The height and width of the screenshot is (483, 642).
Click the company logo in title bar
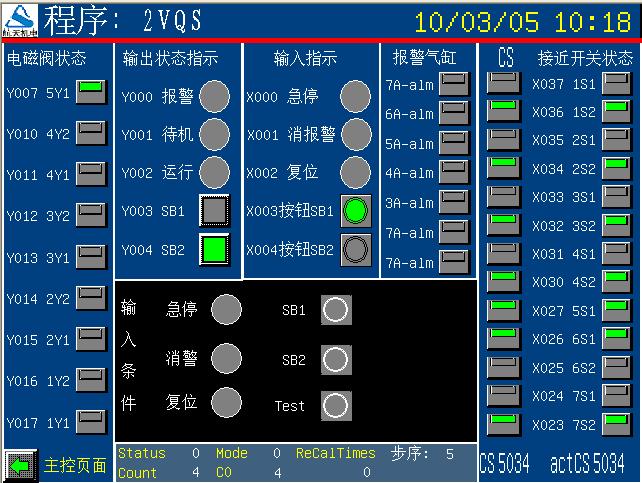click(21, 18)
